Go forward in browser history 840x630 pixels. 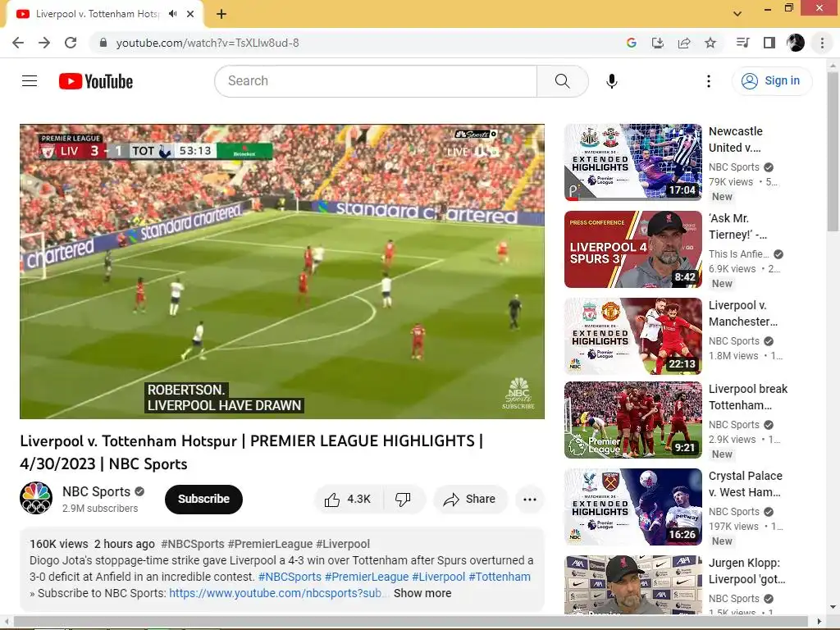pos(44,43)
